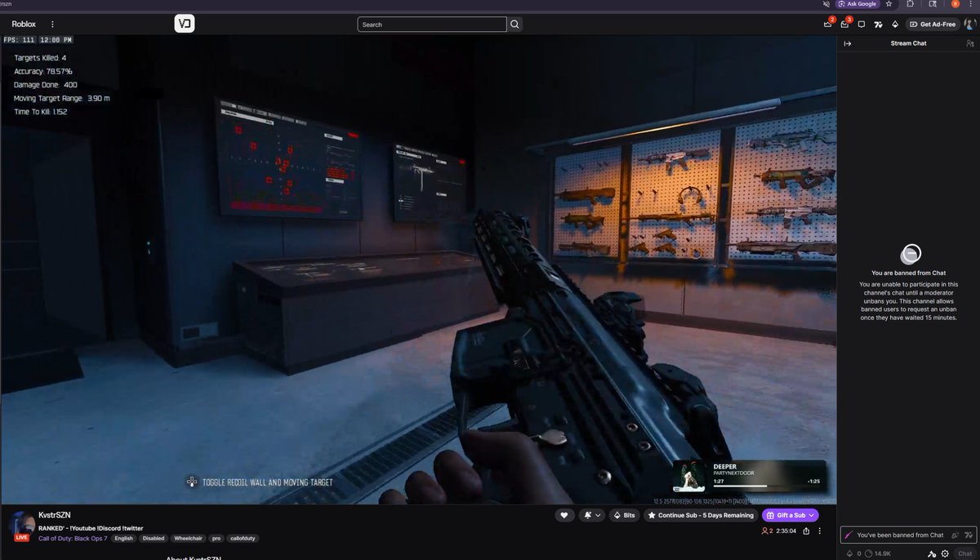
Task: Click the Stream Chat header title
Action: pyautogui.click(x=908, y=43)
